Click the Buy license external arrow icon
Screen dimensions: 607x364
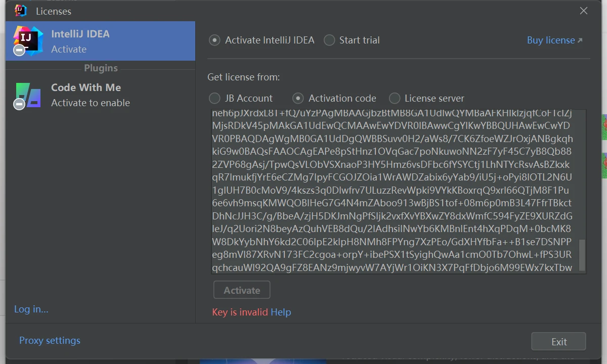click(580, 40)
